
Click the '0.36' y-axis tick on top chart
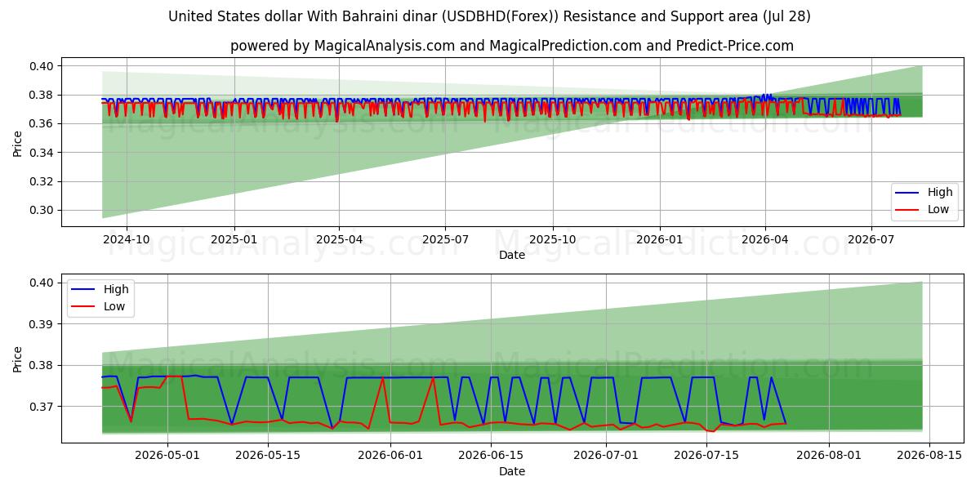click(42, 123)
